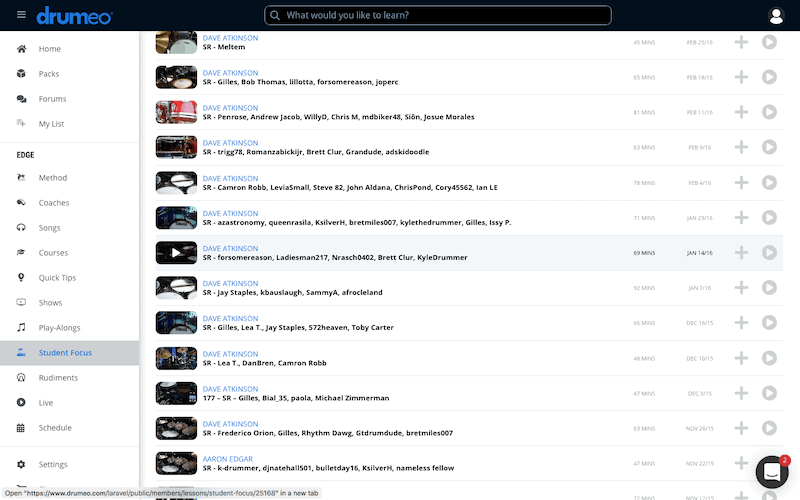Play the 'SR - trigg78' lesson
The image size is (800, 500).
pyautogui.click(x=769, y=147)
